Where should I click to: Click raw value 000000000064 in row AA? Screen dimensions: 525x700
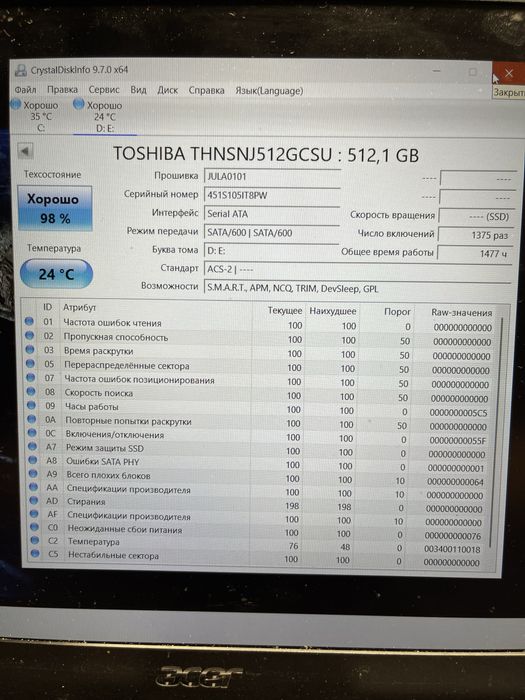[x=455, y=482]
